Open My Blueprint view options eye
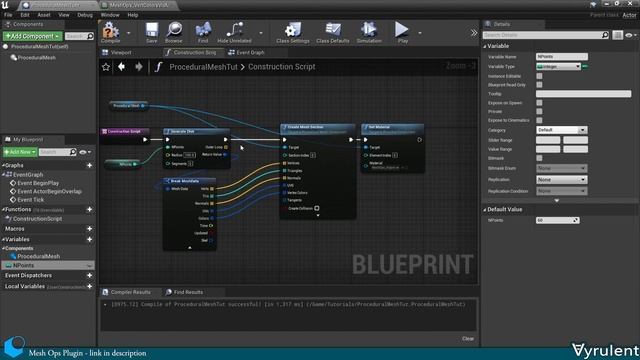Image resolution: width=640 pixels, height=360 pixels. pyautogui.click(x=85, y=152)
